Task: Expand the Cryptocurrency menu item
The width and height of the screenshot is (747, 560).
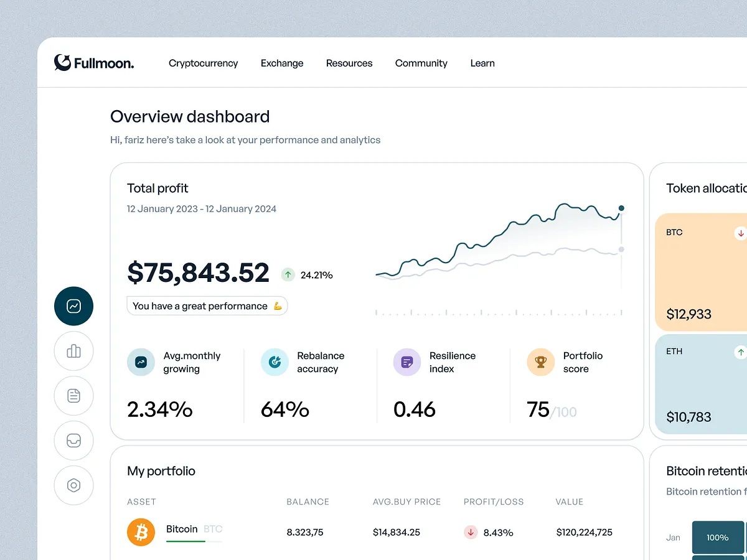Action: click(x=204, y=63)
